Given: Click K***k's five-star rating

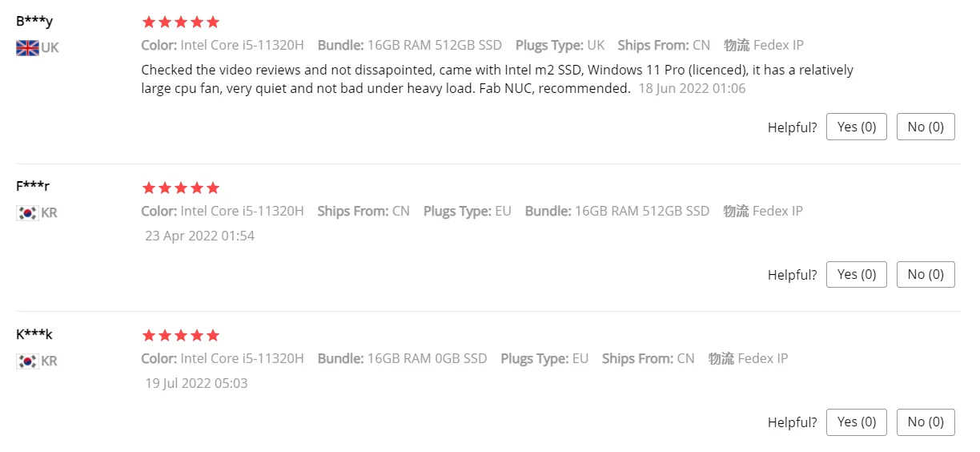Looking at the screenshot, I should (180, 336).
